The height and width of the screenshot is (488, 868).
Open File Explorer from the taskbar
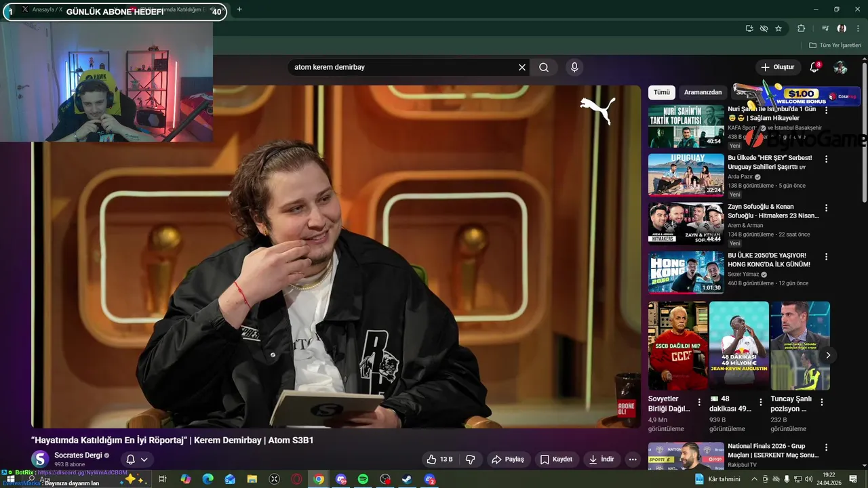pyautogui.click(x=252, y=479)
